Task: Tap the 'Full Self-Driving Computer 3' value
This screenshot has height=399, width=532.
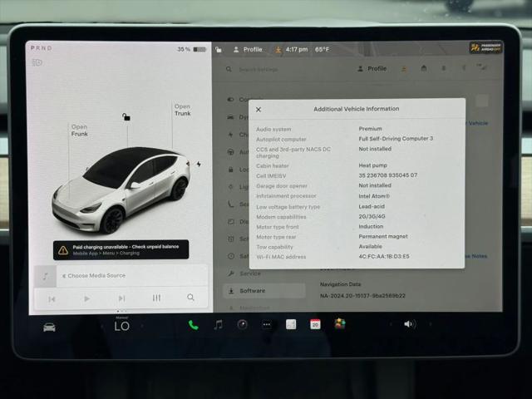Action: [x=396, y=139]
